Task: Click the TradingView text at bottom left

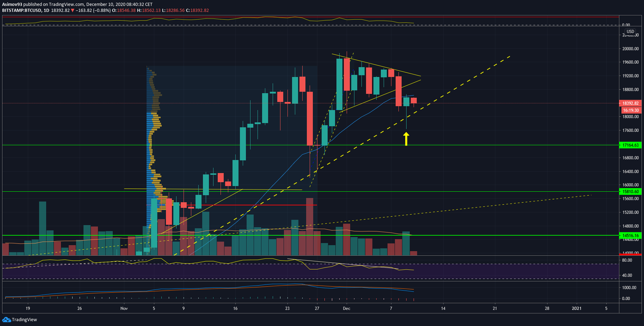Action: tap(25, 320)
